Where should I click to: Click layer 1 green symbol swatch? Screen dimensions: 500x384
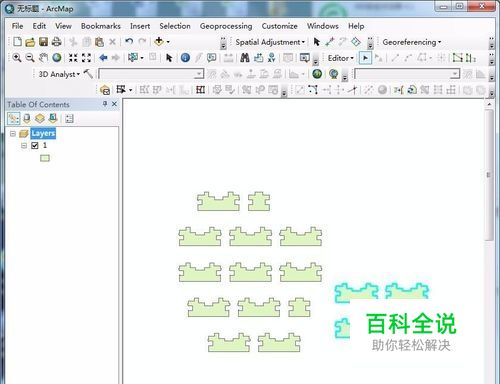coord(45,158)
